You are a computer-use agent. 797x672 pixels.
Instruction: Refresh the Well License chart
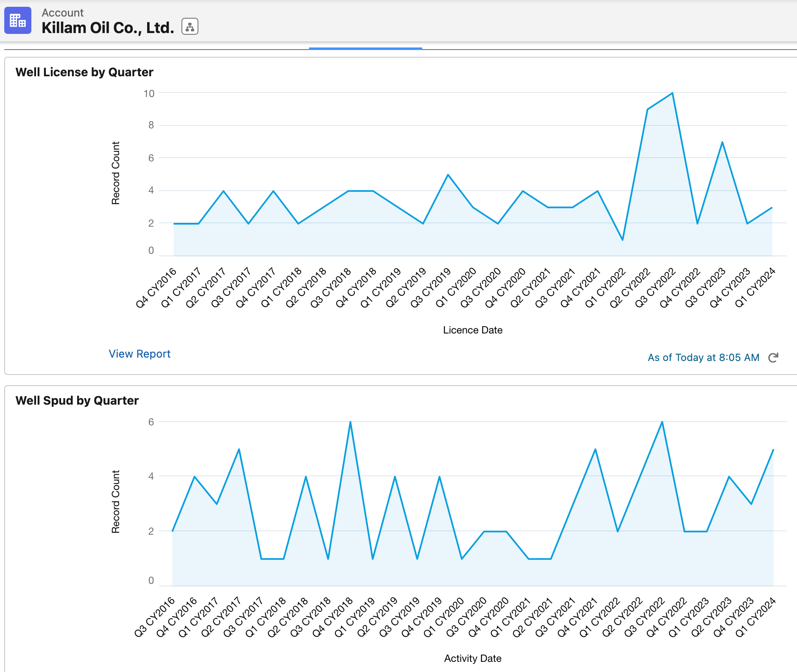coord(773,358)
